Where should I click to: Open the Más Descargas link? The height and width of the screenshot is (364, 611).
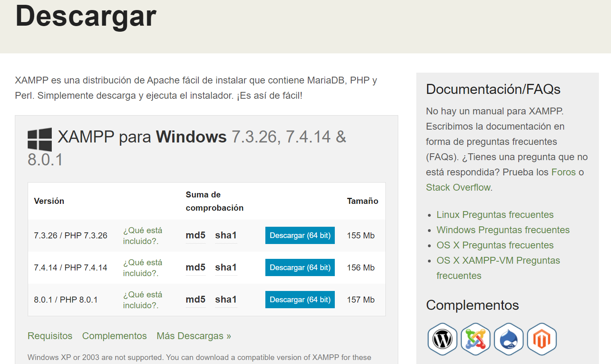pos(194,336)
